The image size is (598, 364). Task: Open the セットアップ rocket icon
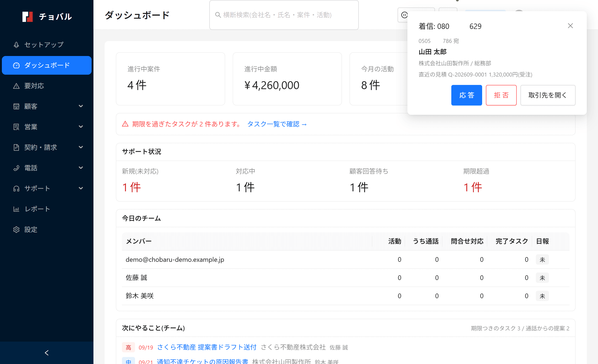click(x=16, y=45)
